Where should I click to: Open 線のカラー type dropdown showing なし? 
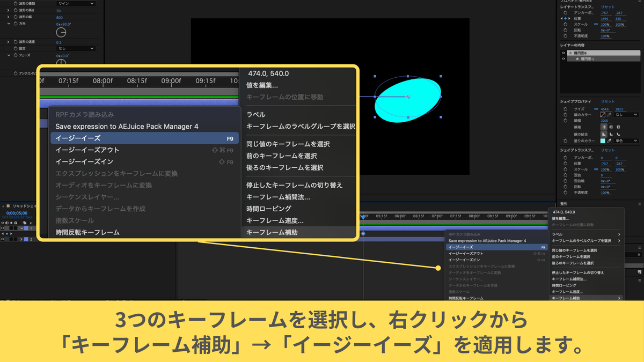pos(626,115)
